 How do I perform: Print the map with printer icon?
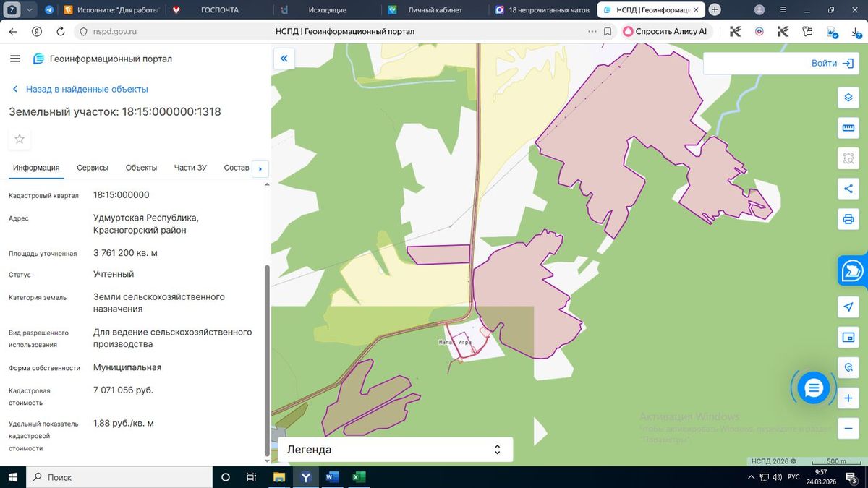pyautogui.click(x=848, y=219)
